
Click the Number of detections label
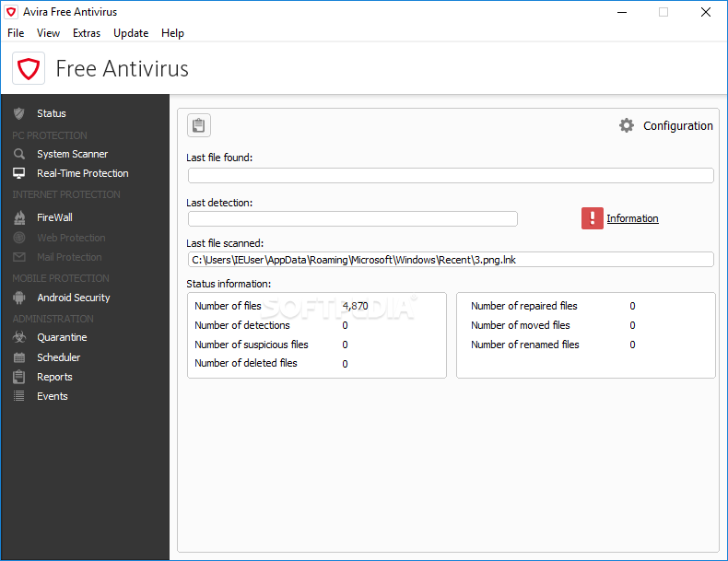point(241,325)
